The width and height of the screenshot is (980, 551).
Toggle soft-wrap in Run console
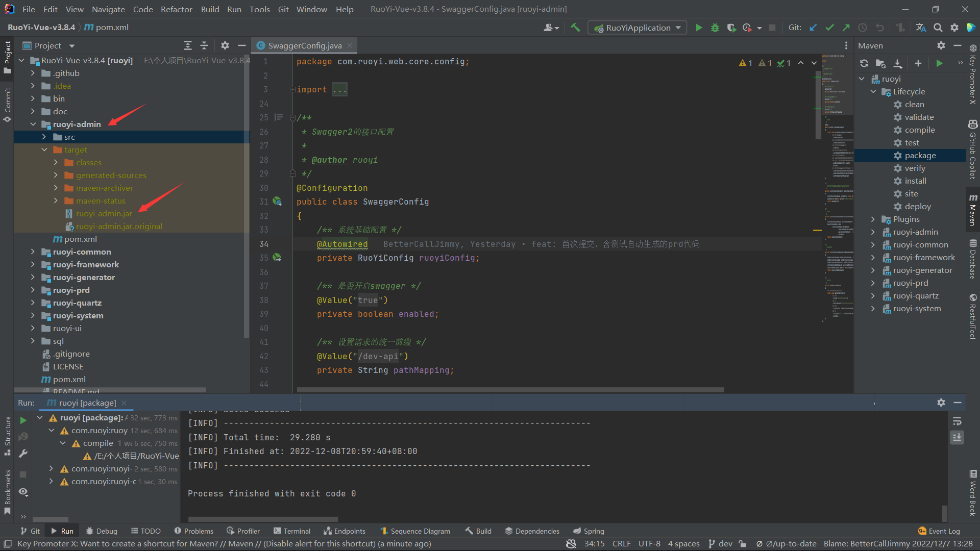pyautogui.click(x=957, y=421)
